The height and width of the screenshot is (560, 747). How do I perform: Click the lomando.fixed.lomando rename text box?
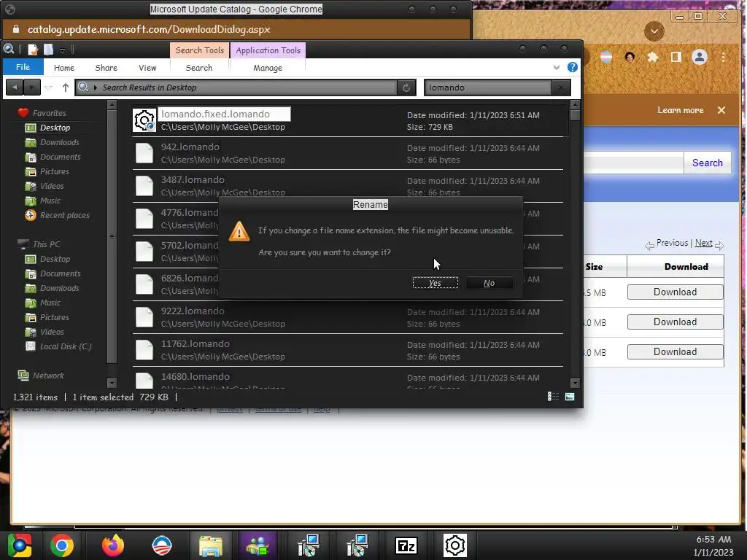pyautogui.click(x=224, y=114)
